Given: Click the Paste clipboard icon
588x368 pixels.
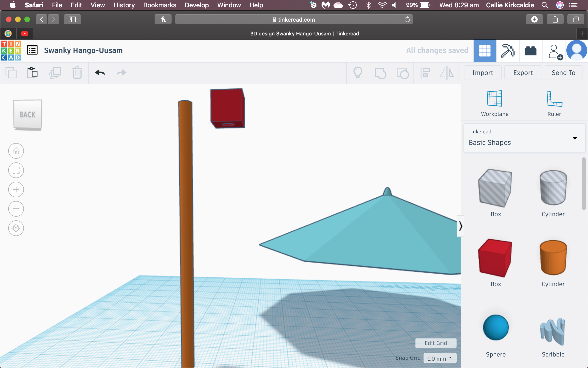Looking at the screenshot, I should pos(32,73).
